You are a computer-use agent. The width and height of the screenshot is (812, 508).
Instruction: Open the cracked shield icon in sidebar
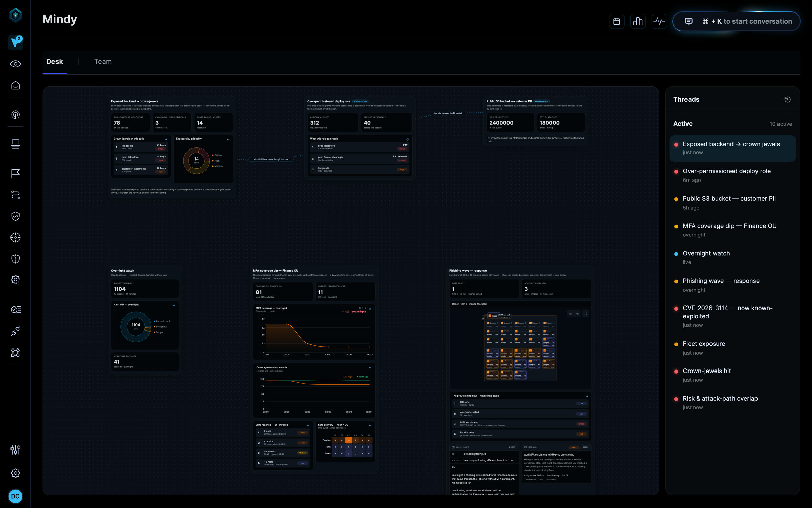pos(15,259)
